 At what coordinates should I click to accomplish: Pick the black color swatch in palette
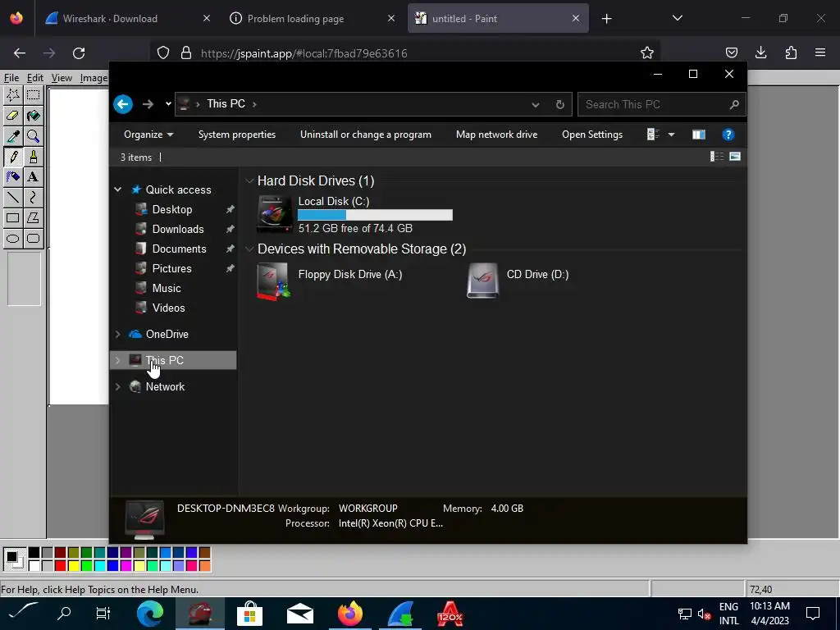pos(34,552)
